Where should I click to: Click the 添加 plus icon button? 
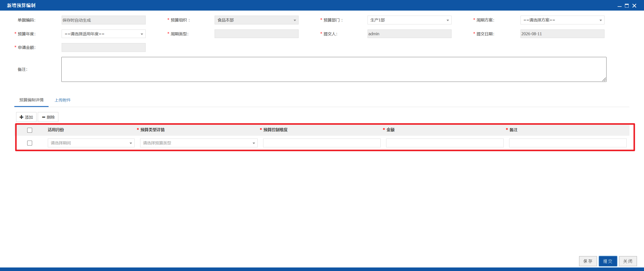pos(26,117)
